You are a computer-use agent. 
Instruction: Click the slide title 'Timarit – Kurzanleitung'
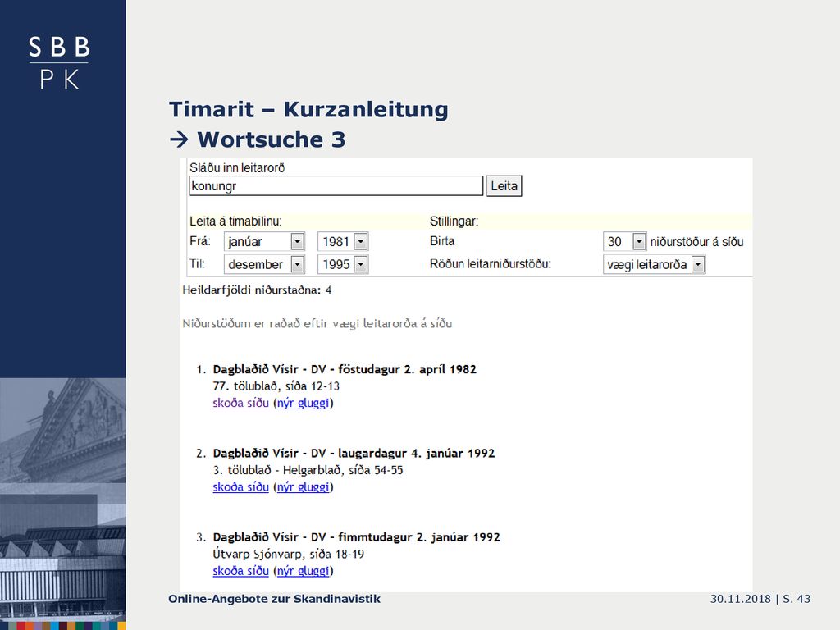[x=308, y=109]
